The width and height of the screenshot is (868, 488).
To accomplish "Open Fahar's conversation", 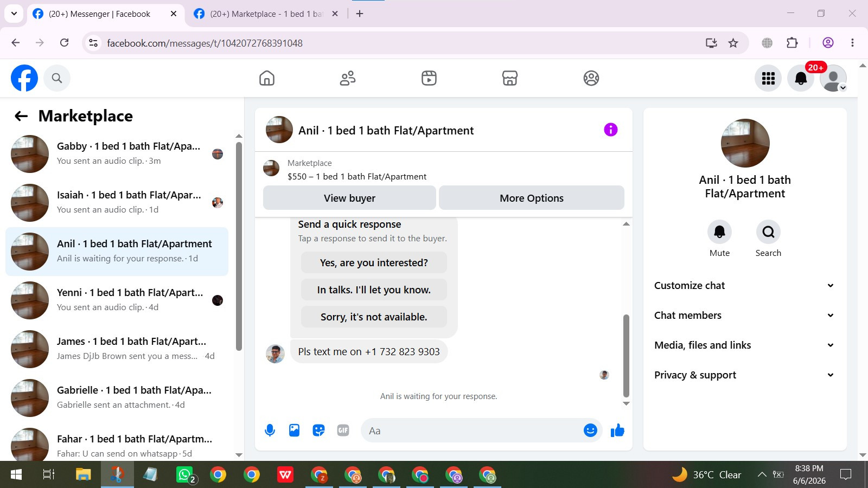I will pos(117,442).
